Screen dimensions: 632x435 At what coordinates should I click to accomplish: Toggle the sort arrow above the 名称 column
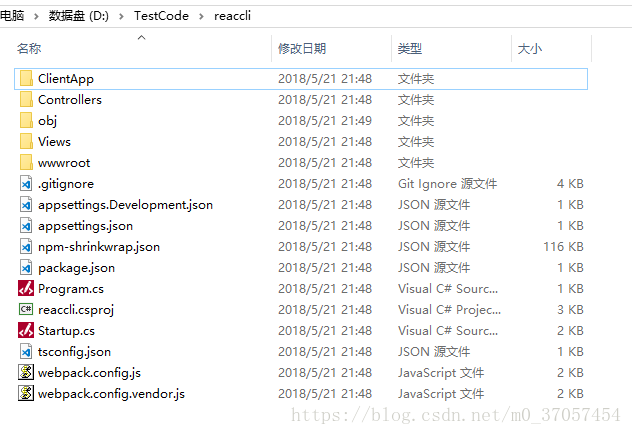[x=141, y=37]
